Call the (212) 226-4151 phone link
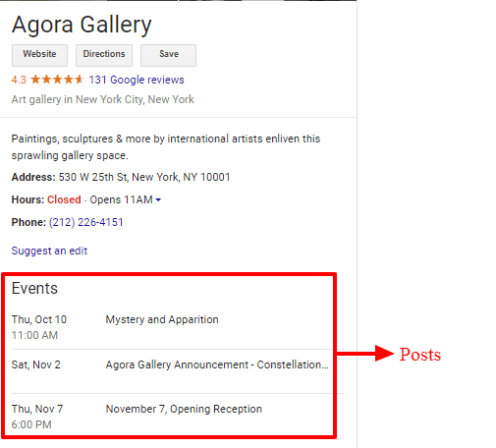 point(86,222)
